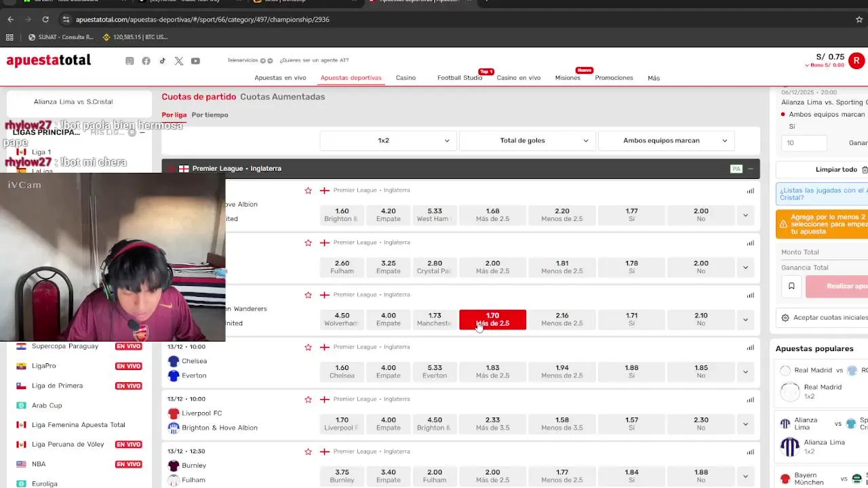The width and height of the screenshot is (868, 488).
Task: Open the gear icon for Aceptar cuotas iniciales
Action: [x=785, y=317]
